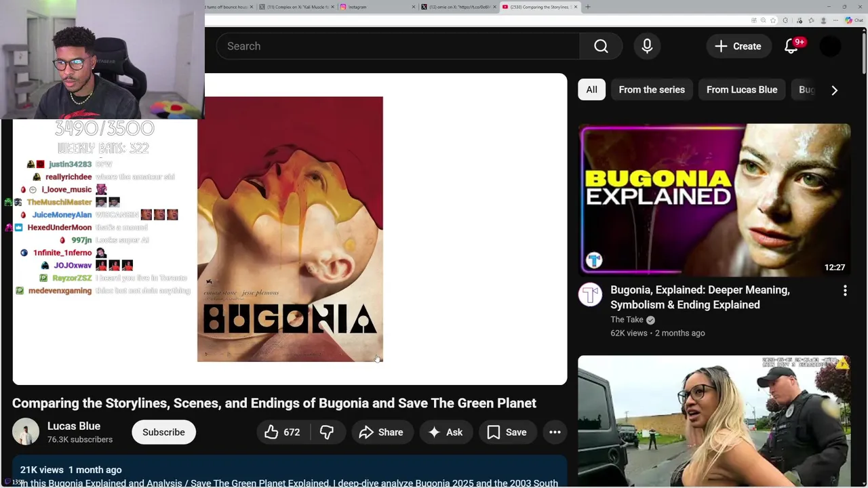The image size is (868, 488).
Task: Open more actions three-dot menu under video
Action: [x=555, y=432]
